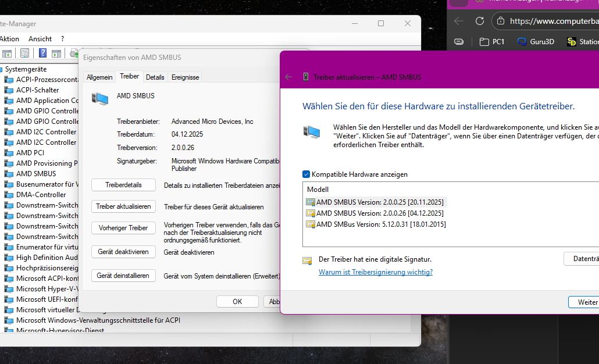This screenshot has width=599, height=364.
Task: Open the Aktion menu
Action: pyautogui.click(x=9, y=38)
